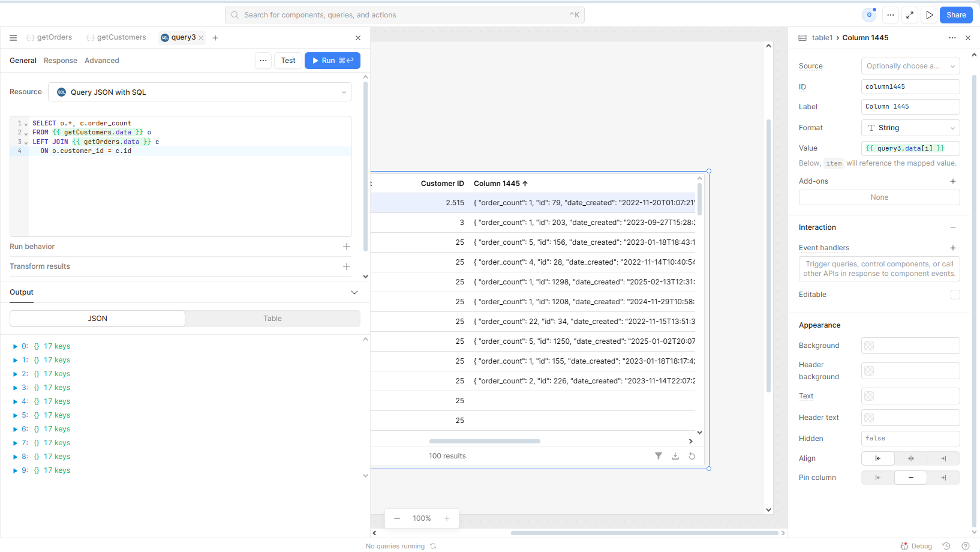980x552 pixels.
Task: Add a new query tab
Action: click(215, 38)
